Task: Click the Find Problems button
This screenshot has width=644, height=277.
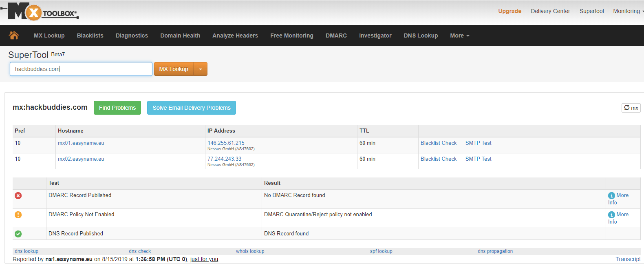Action: [117, 108]
